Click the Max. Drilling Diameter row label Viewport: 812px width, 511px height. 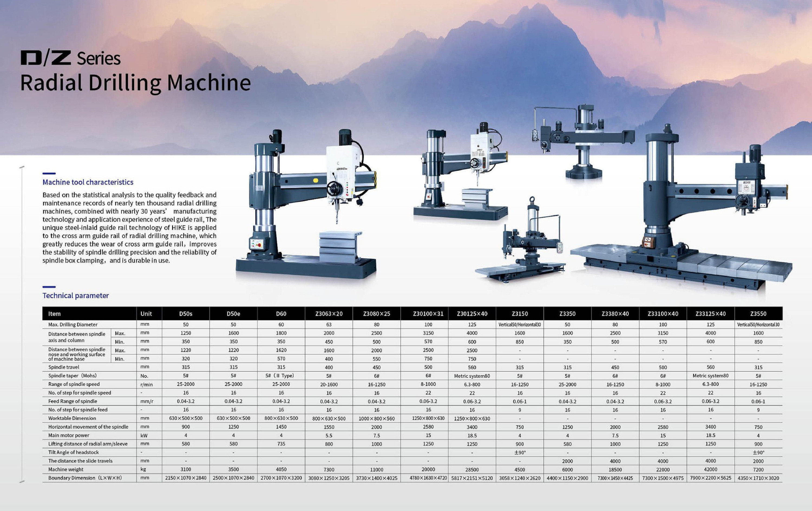[x=73, y=324]
